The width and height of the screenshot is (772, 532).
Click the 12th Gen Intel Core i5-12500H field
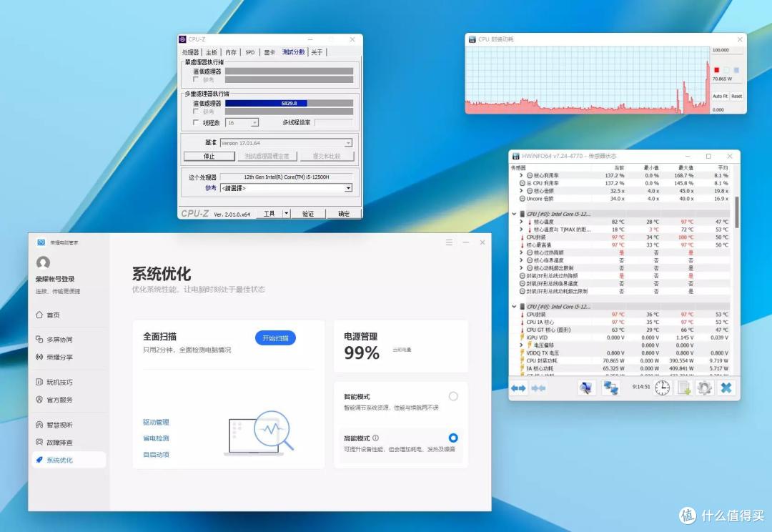[286, 177]
